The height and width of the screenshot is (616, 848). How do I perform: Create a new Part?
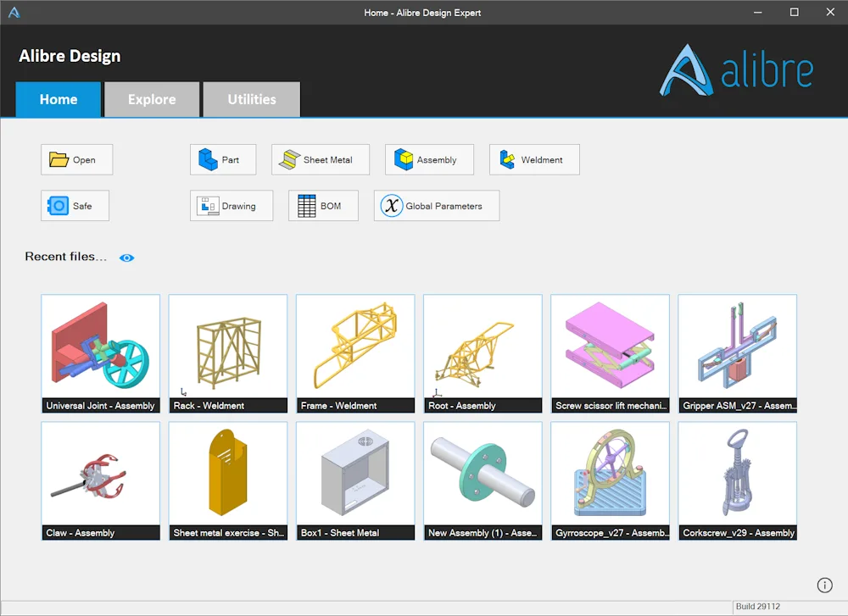click(223, 159)
